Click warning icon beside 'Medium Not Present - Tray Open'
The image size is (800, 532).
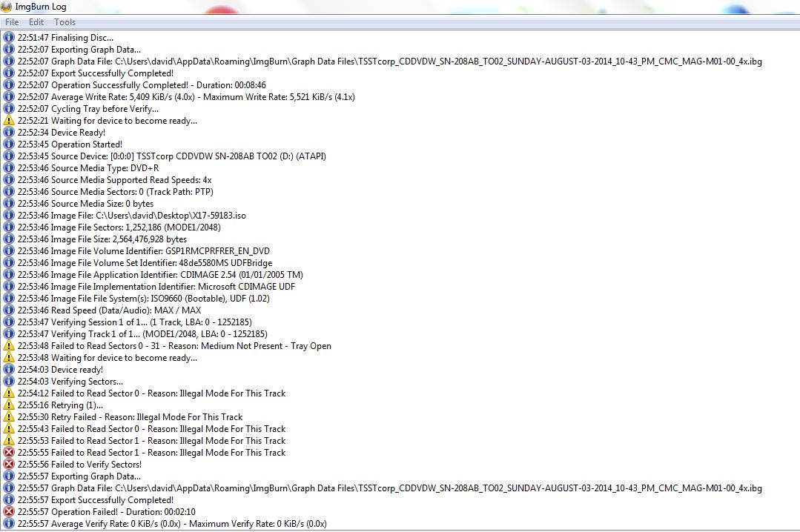9,345
